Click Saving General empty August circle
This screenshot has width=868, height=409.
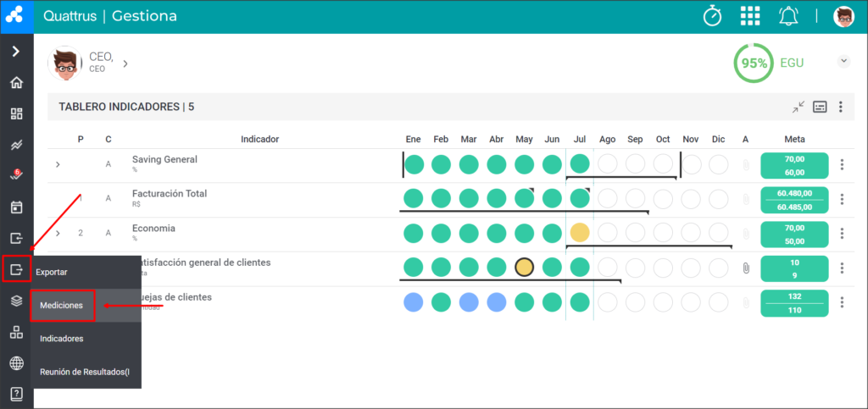(607, 164)
